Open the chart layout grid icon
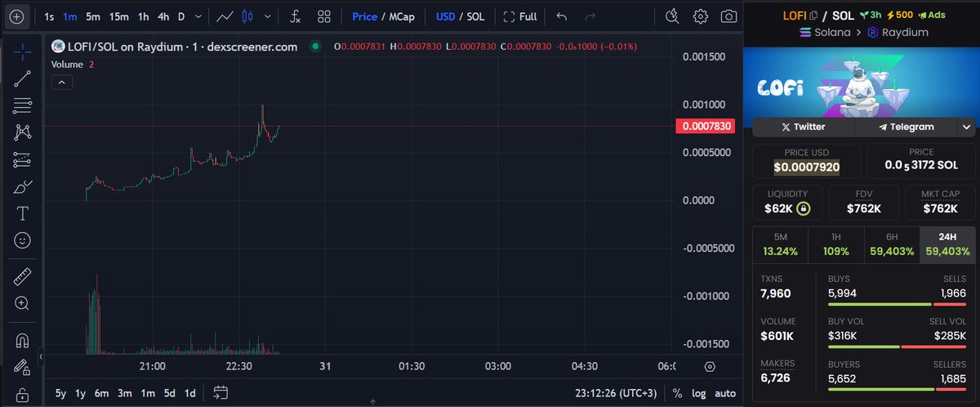This screenshot has width=980, height=407. tap(324, 16)
